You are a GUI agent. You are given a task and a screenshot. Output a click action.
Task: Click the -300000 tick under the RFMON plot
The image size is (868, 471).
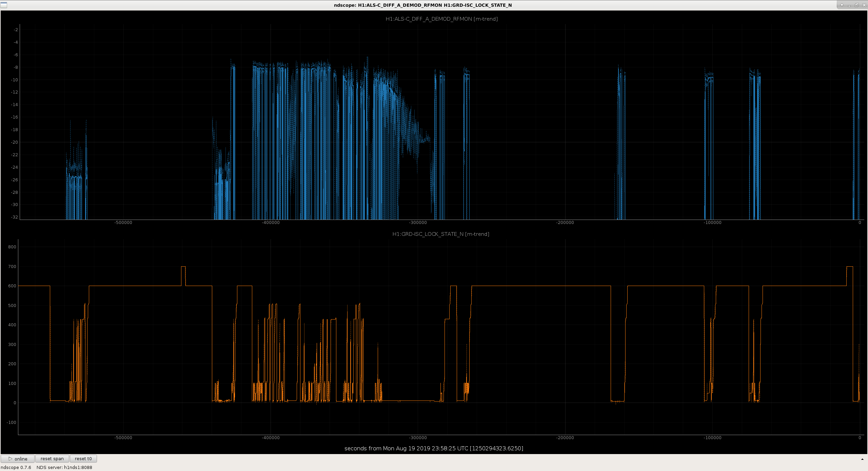[x=418, y=223]
